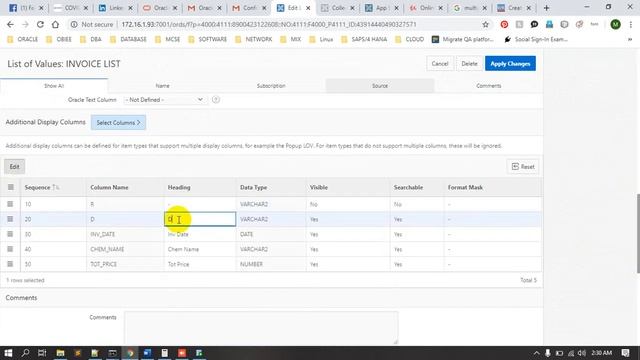
Task: Click Apply Changes button
Action: click(510, 64)
